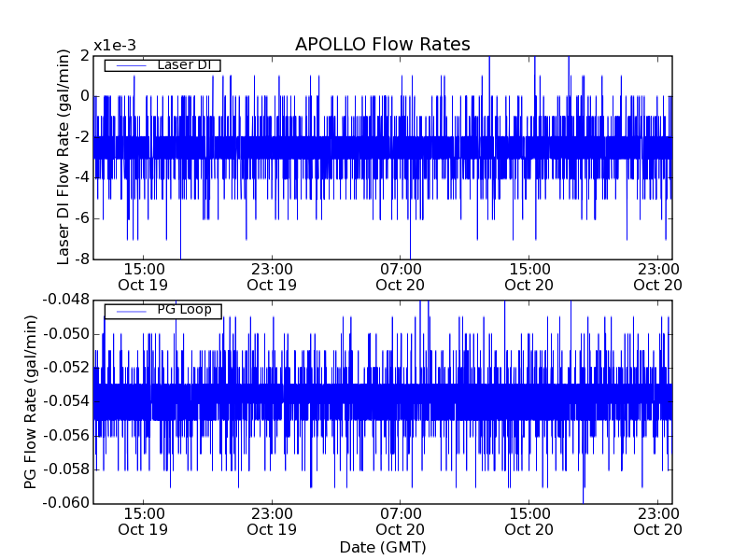Click the top plot's -4 y-axis tick
The height and width of the screenshot is (560, 747).
[x=80, y=177]
